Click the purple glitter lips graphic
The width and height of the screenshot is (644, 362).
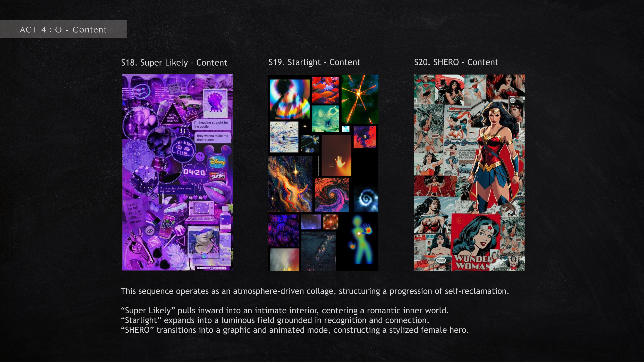(218, 191)
